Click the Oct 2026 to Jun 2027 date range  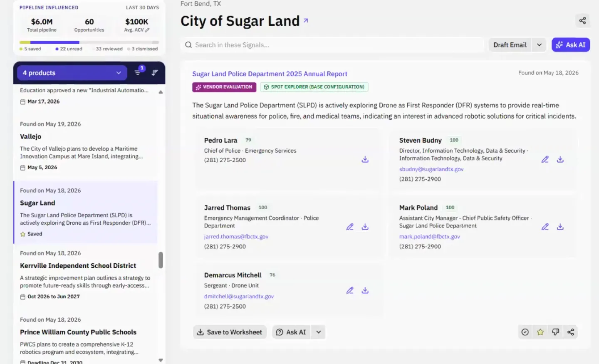[x=53, y=297]
